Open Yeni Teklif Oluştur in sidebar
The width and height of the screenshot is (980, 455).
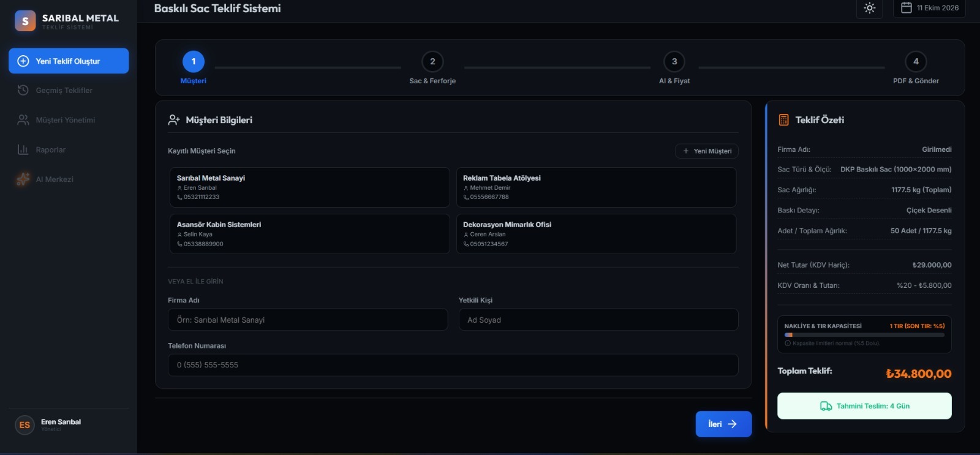point(69,61)
